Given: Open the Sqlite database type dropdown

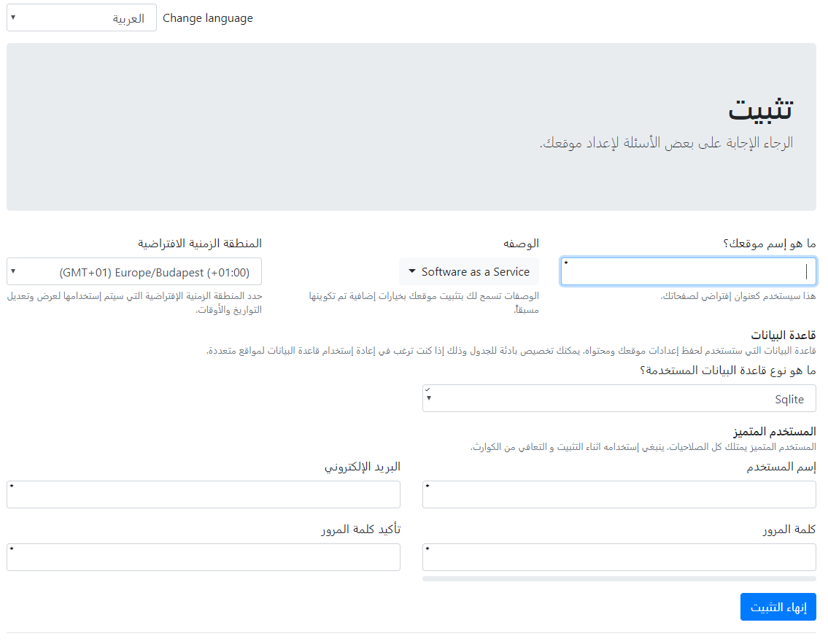Looking at the screenshot, I should click(619, 398).
